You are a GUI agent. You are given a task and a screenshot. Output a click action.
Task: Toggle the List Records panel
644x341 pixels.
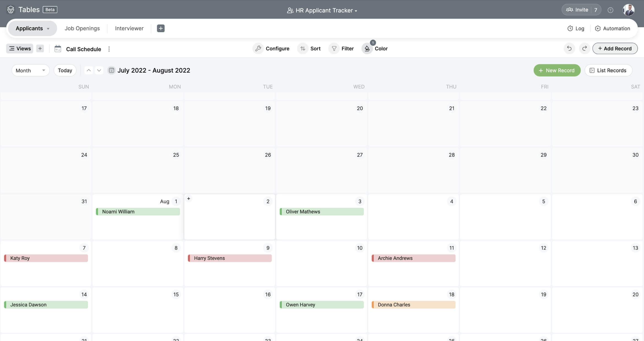point(608,70)
